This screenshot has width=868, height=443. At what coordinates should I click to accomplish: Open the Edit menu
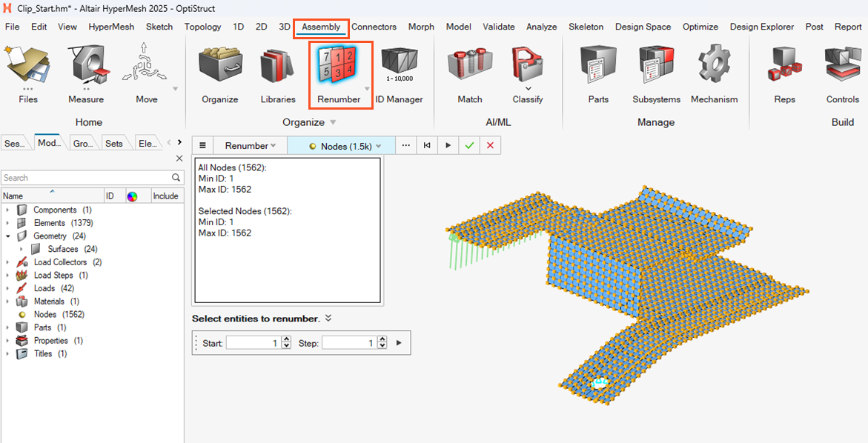coord(39,27)
